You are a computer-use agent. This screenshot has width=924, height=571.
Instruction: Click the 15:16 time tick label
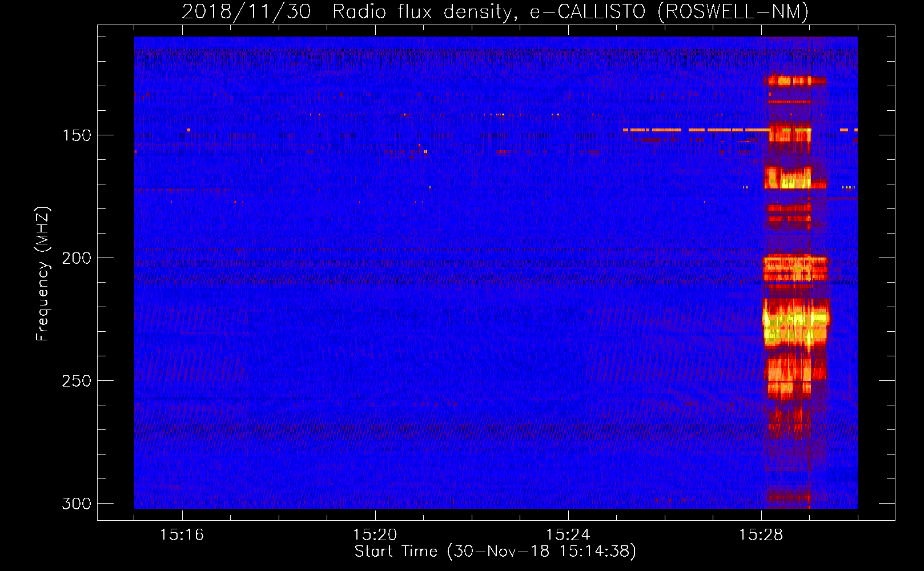point(182,534)
